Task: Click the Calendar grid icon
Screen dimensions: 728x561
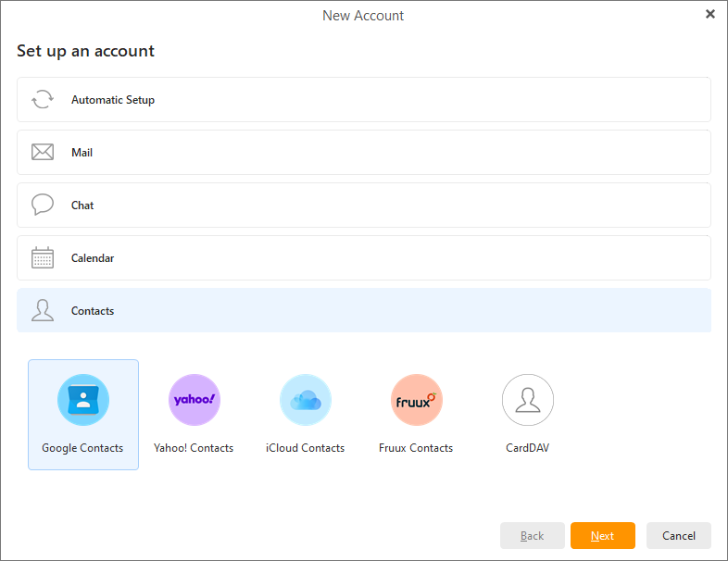Action: [x=43, y=258]
